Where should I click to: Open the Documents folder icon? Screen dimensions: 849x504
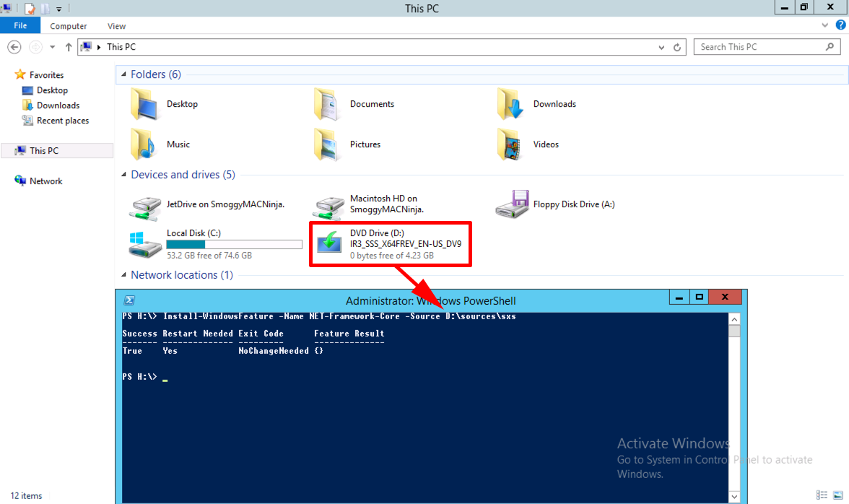click(327, 104)
